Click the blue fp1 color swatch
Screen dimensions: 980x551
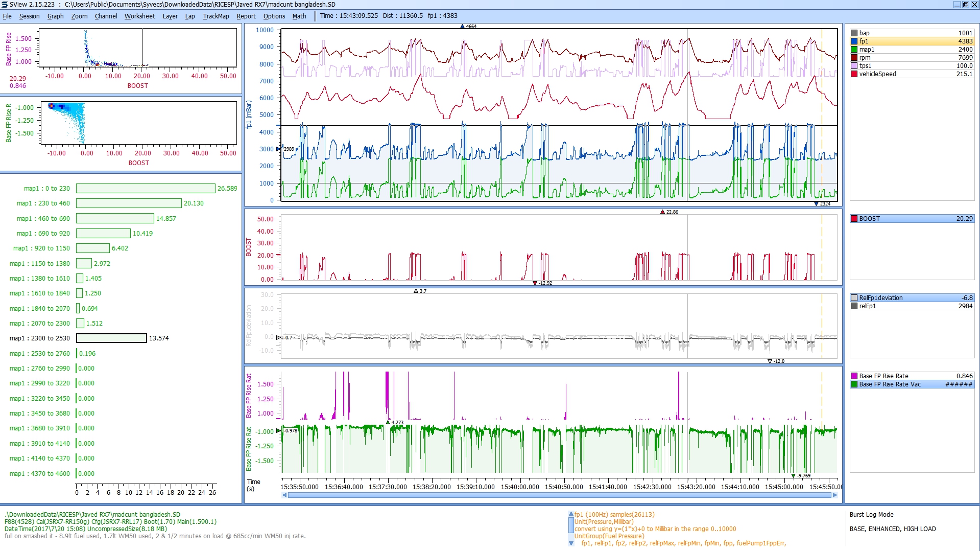(854, 41)
